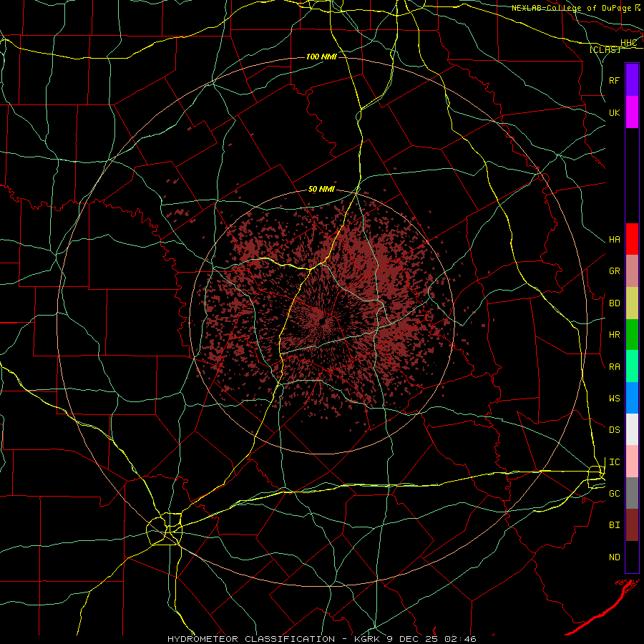Click the 100 NMI range ring label
Image resolution: width=644 pixels, height=644 pixels.
(321, 57)
